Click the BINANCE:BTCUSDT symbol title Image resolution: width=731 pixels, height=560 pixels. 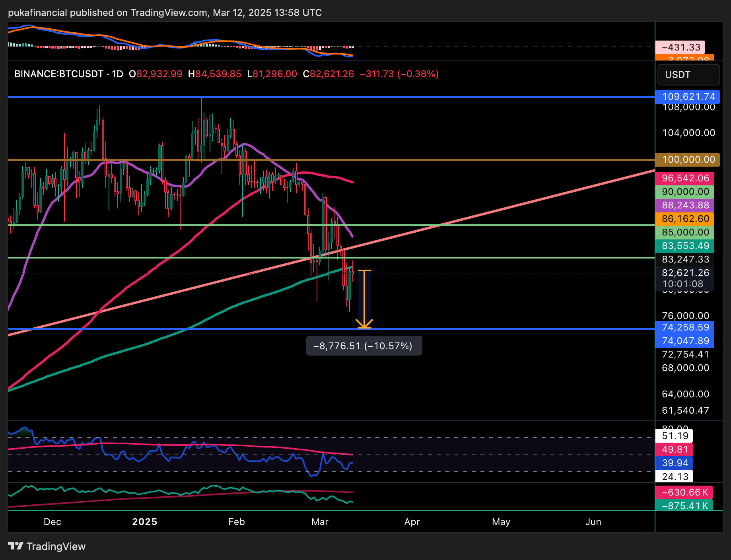coord(59,74)
